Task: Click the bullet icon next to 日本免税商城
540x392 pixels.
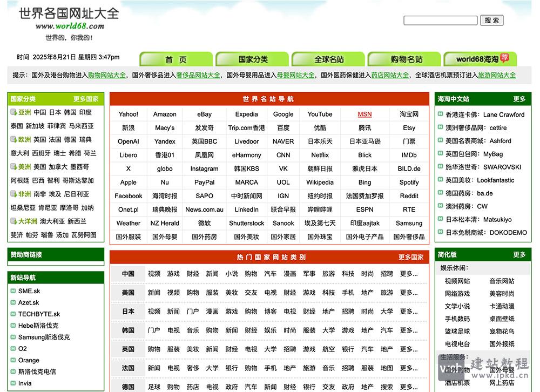Action: (x=440, y=232)
